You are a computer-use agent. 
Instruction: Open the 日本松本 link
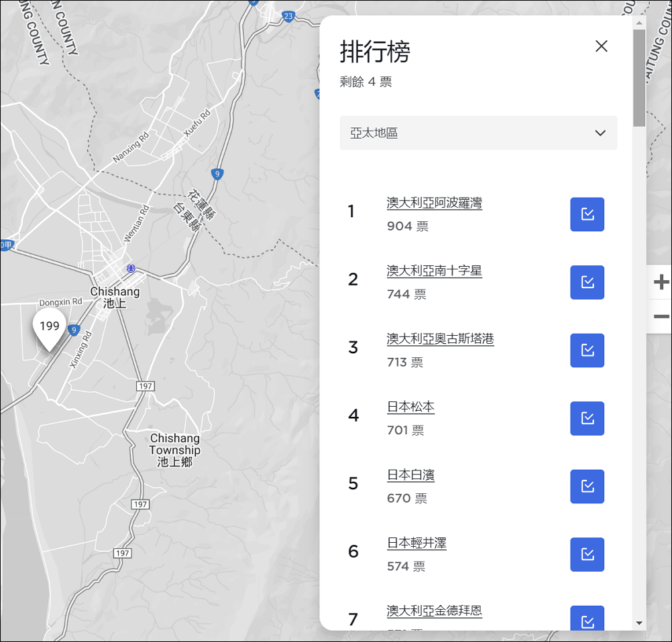click(x=410, y=407)
